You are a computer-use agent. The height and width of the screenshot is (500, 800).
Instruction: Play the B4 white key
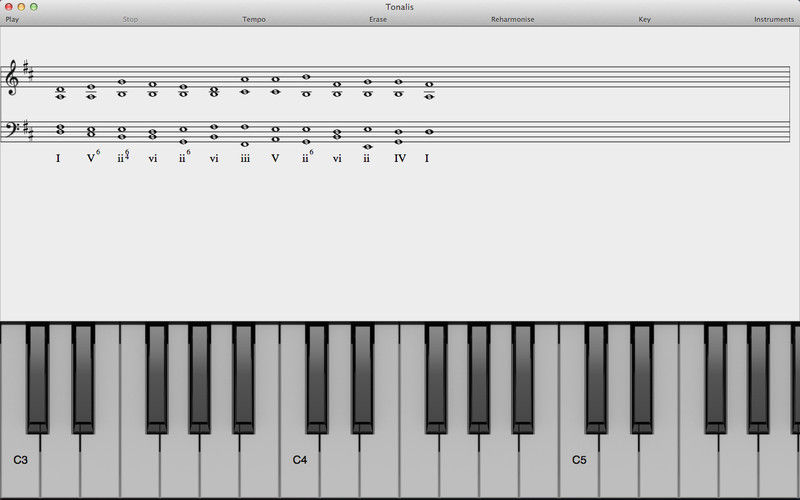[x=539, y=464]
